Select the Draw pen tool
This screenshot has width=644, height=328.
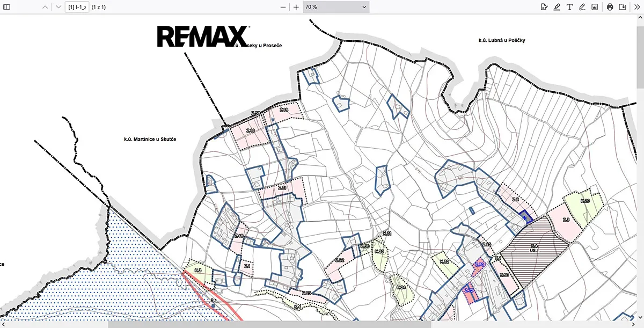[x=582, y=7]
